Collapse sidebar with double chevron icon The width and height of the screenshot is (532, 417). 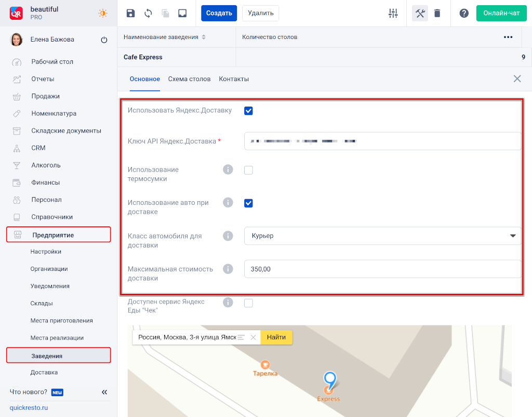click(x=104, y=392)
